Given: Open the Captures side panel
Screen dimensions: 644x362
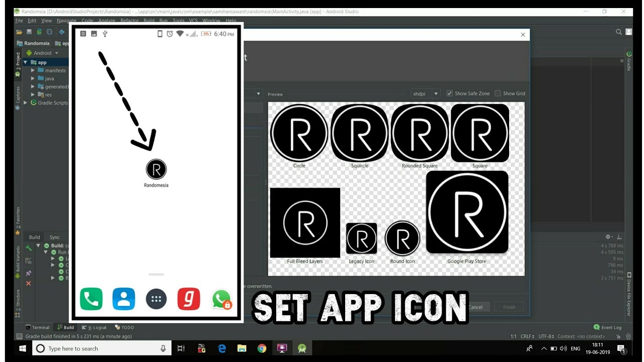Looking at the screenshot, I should pos(18,97).
